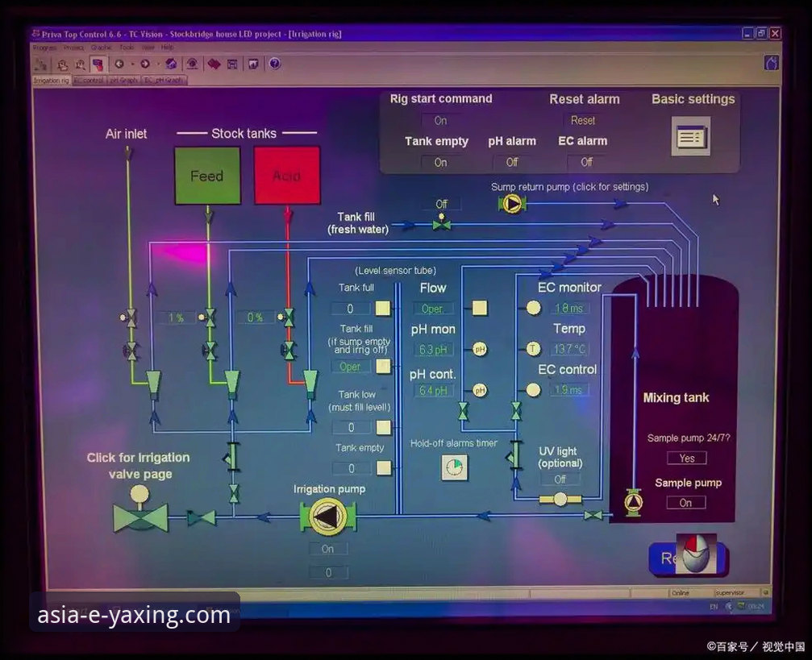Toggle the Rig start command On field
Screen dimensions: 812x660
(440, 120)
